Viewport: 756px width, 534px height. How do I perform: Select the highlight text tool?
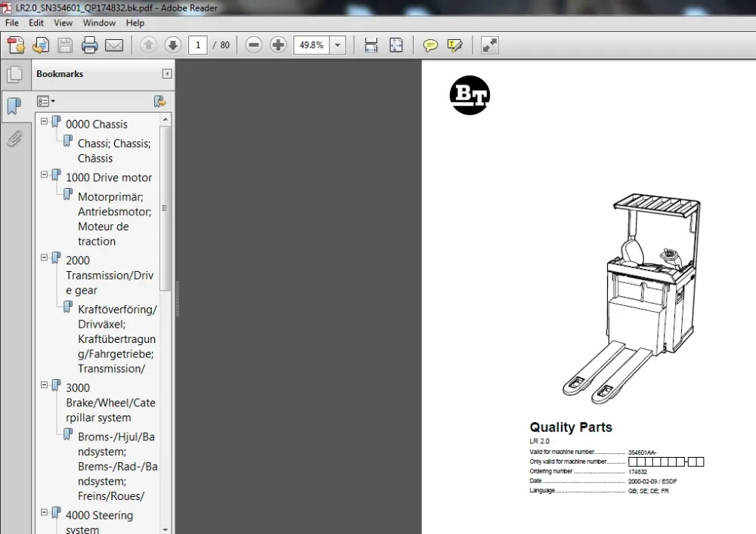454,45
